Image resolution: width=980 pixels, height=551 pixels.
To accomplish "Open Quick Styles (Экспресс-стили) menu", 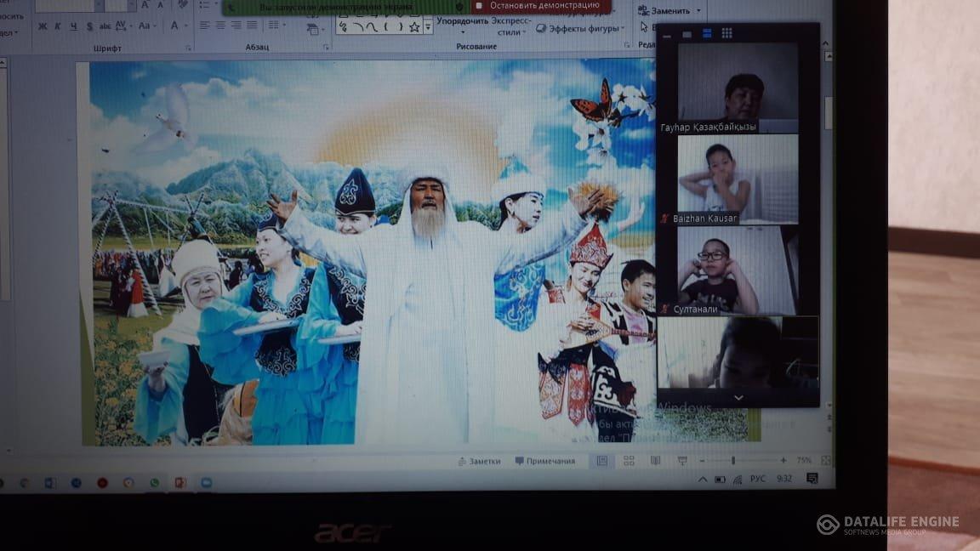I will pos(511,26).
